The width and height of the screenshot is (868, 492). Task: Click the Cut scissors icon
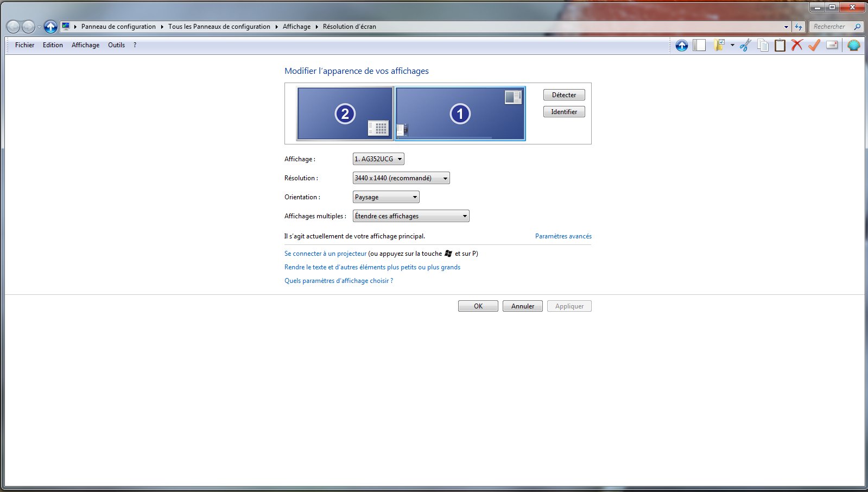coord(745,45)
